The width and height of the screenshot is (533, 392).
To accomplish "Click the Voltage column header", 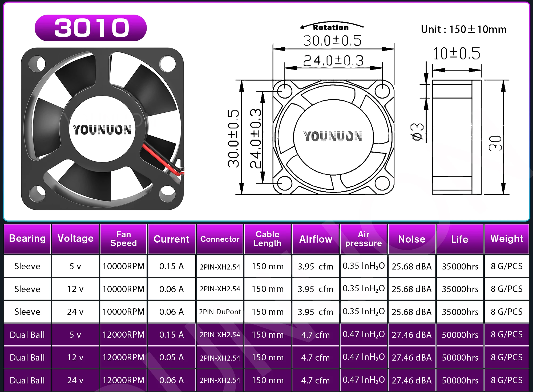I will tap(75, 239).
